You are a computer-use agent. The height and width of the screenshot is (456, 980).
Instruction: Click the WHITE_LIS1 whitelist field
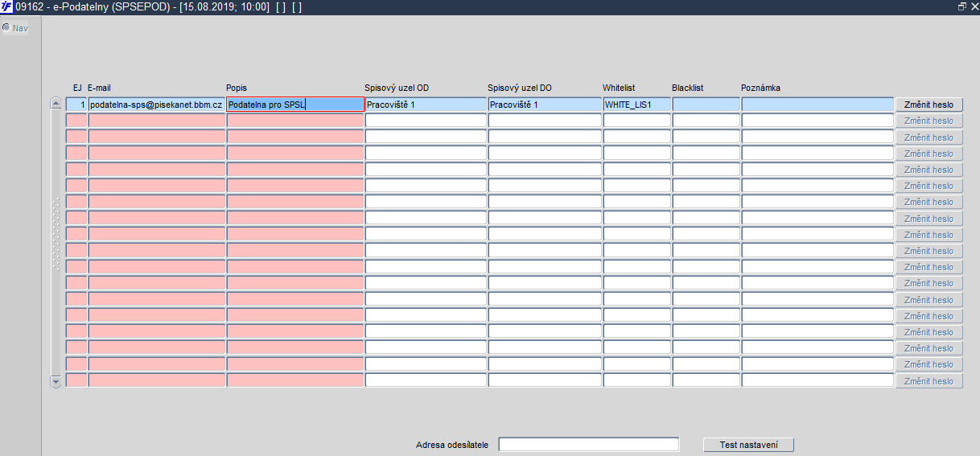[637, 105]
